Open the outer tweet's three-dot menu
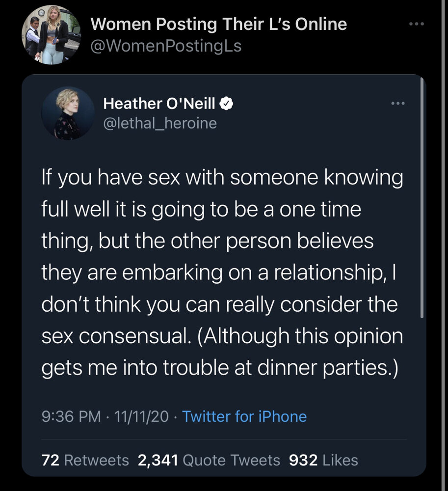 417,24
